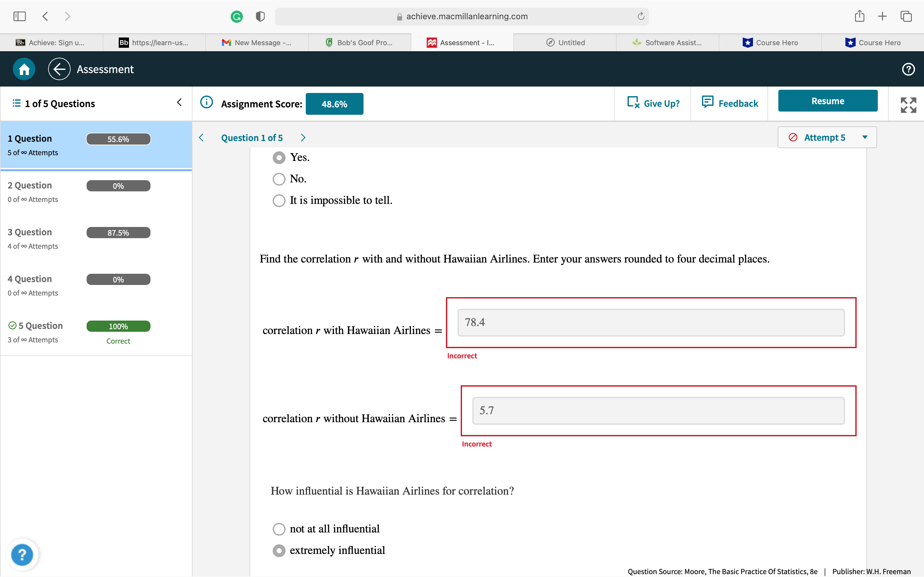
Task: Click the 5 Question 100% progress bar
Action: [118, 326]
